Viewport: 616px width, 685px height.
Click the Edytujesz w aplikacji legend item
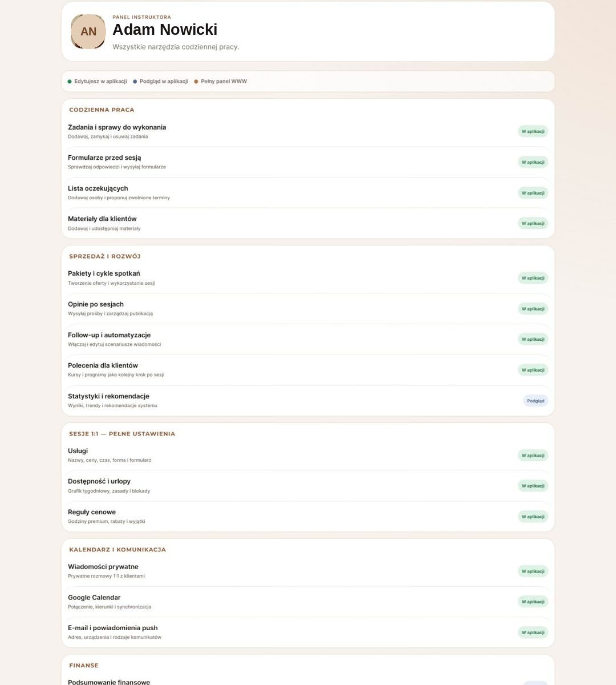point(98,82)
